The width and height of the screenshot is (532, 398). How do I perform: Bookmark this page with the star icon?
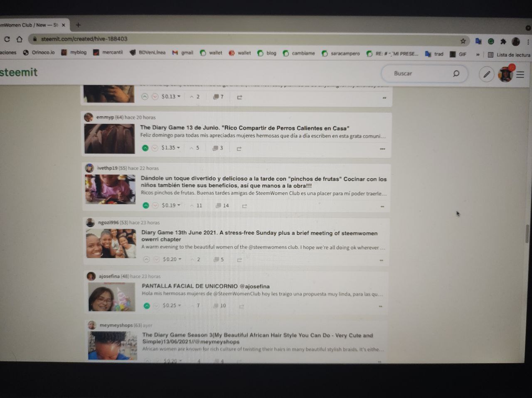[x=463, y=41]
